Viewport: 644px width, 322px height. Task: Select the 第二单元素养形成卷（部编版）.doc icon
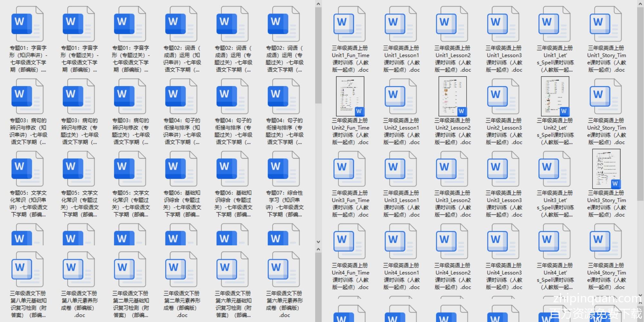pos(181,270)
